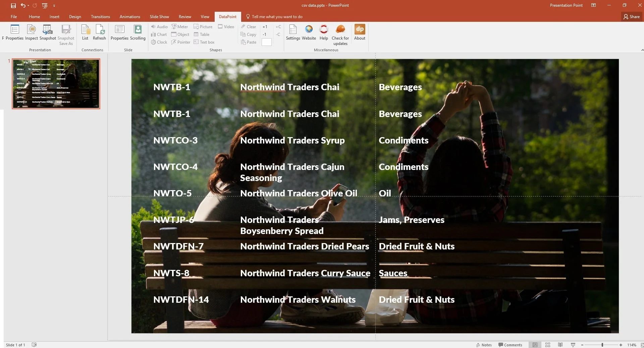Click the Share button
The width and height of the screenshot is (644, 348).
pos(631,16)
